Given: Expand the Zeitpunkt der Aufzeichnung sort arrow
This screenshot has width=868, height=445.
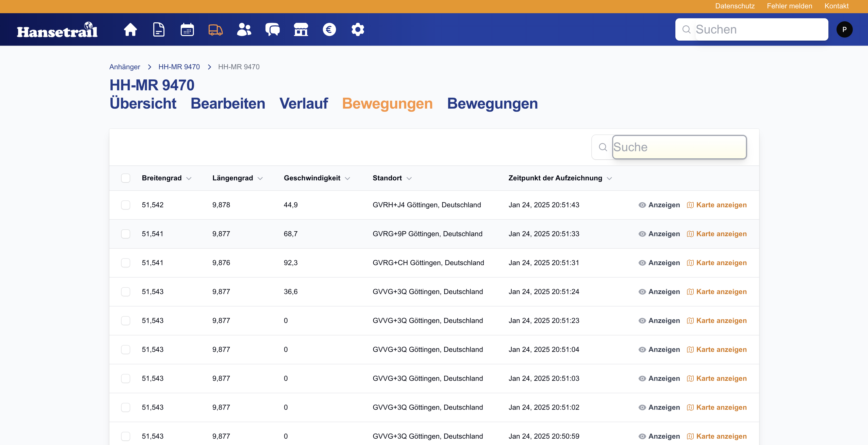Looking at the screenshot, I should (x=610, y=178).
